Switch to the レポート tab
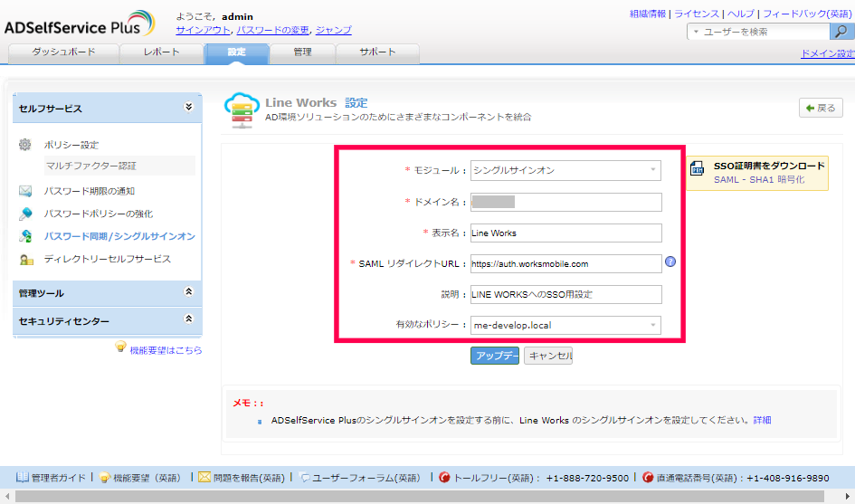Screen dimensions: 855x504 pos(161,52)
